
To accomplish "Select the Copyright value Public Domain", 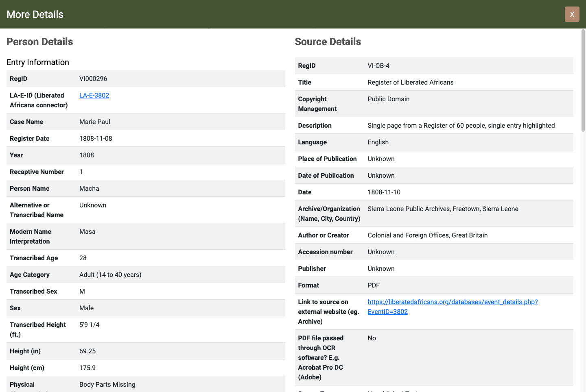I will [388, 99].
